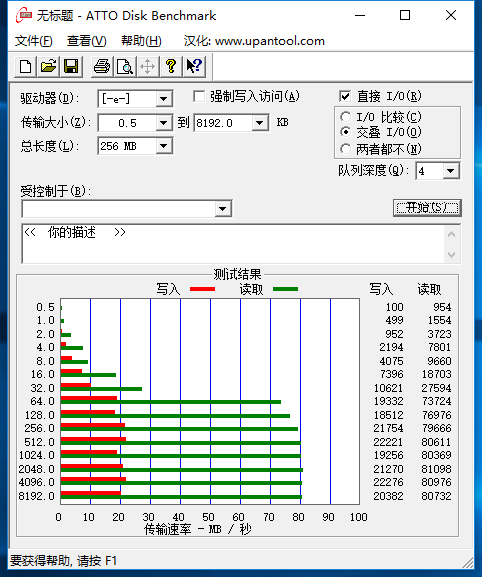Open the 帮助(H) menu

(x=141, y=41)
